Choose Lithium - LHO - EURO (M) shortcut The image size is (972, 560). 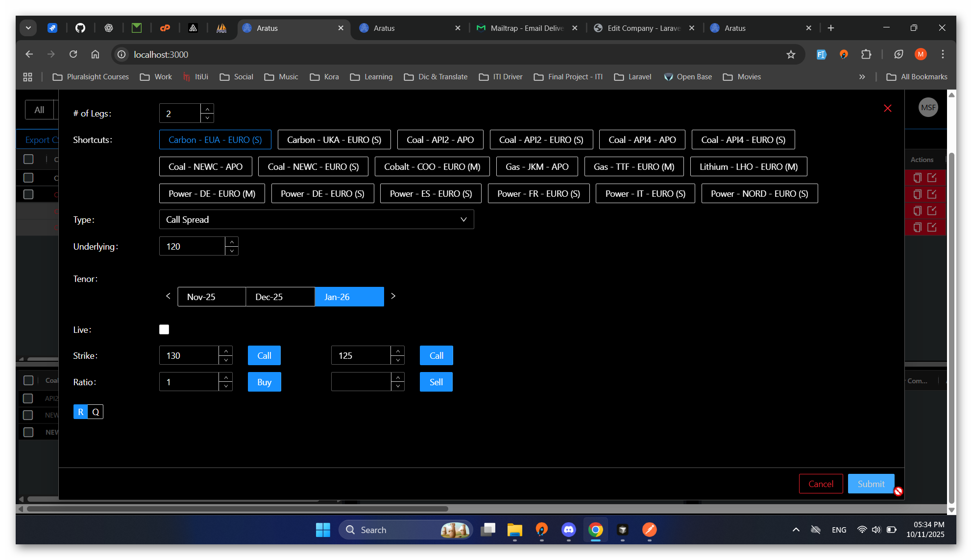coord(749,166)
